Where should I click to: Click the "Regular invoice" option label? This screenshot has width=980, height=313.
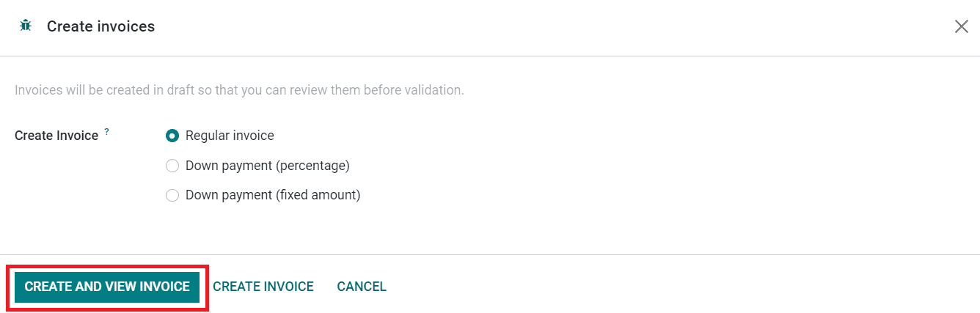point(230,136)
